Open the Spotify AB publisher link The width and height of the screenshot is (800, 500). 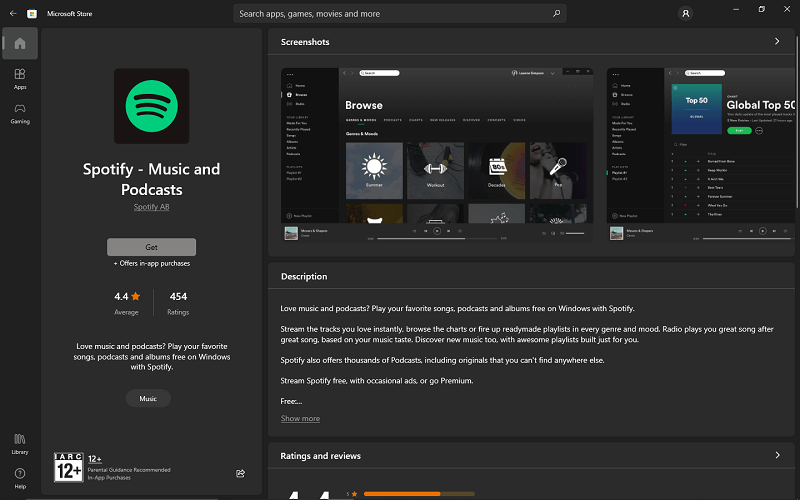tap(152, 207)
